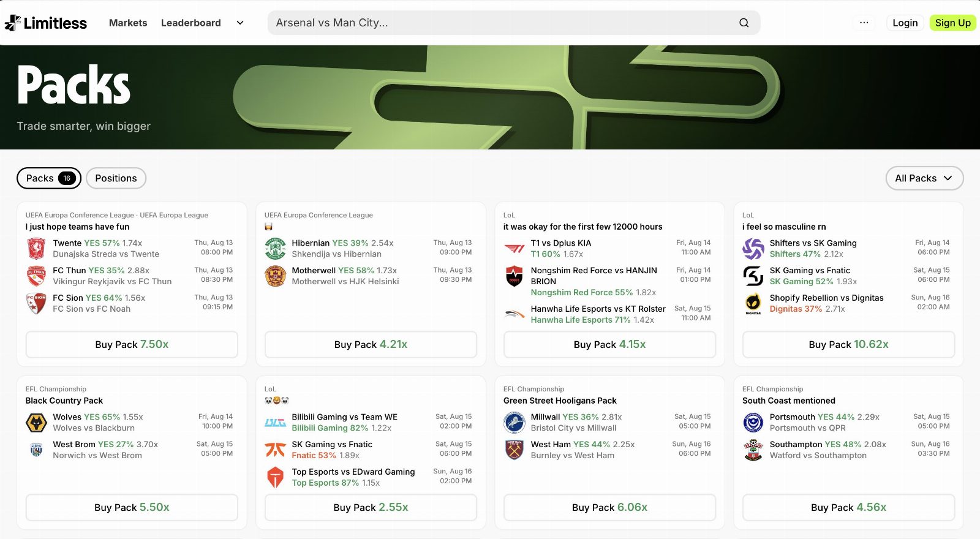Click the Sign Up button
The image size is (980, 539).
[952, 23]
